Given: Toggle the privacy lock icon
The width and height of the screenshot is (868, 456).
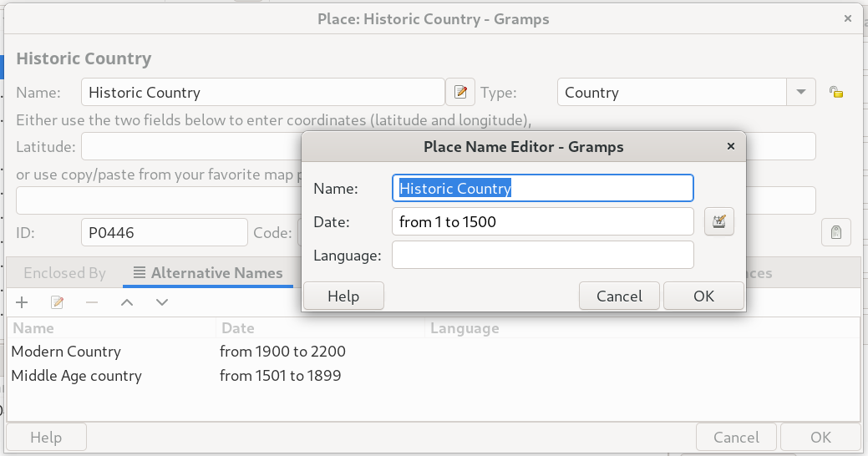Looking at the screenshot, I should 835,92.
